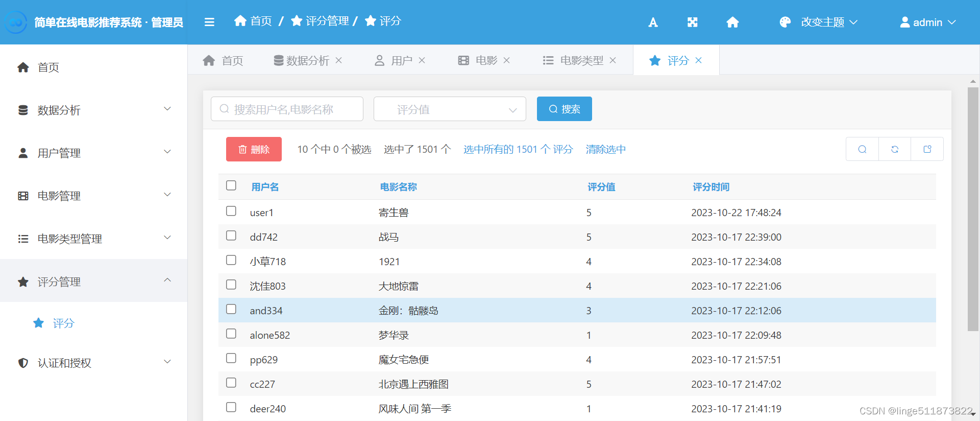Expand 用户管理 sidebar chevron
The image size is (980, 421).
[167, 152]
